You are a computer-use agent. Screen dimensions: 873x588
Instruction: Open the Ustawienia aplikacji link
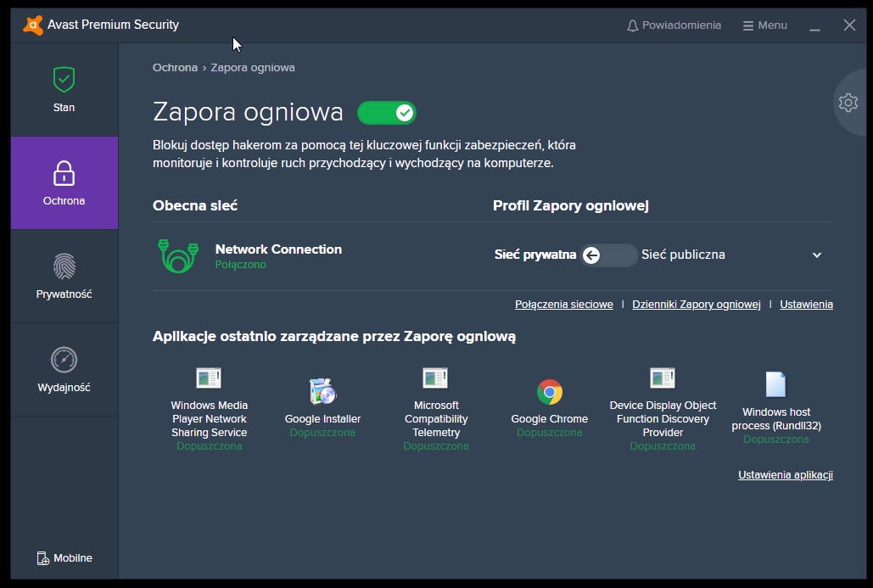point(786,475)
